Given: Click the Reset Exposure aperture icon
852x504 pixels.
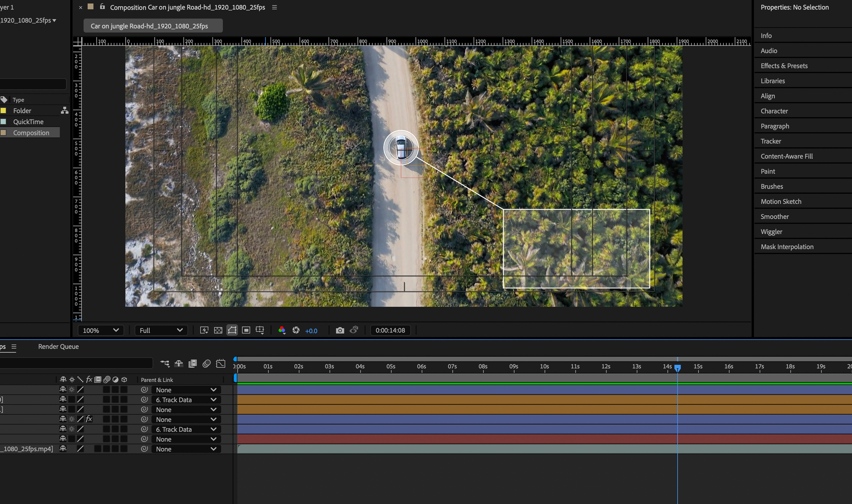Looking at the screenshot, I should pyautogui.click(x=296, y=330).
